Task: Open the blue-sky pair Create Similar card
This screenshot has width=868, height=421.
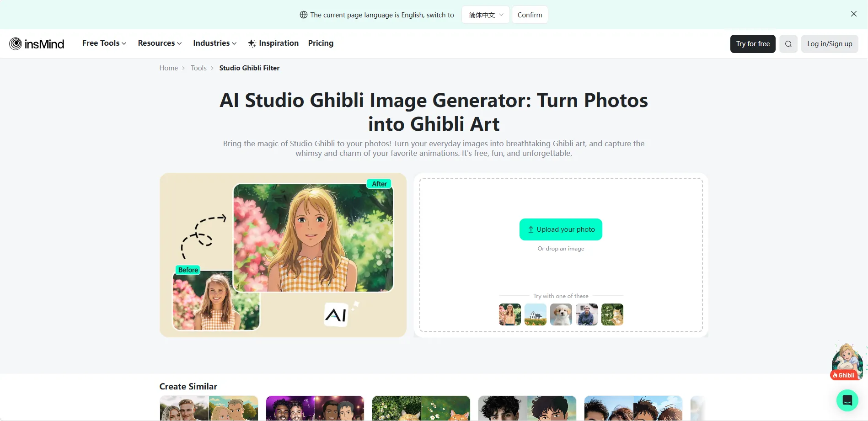Action: click(x=633, y=408)
